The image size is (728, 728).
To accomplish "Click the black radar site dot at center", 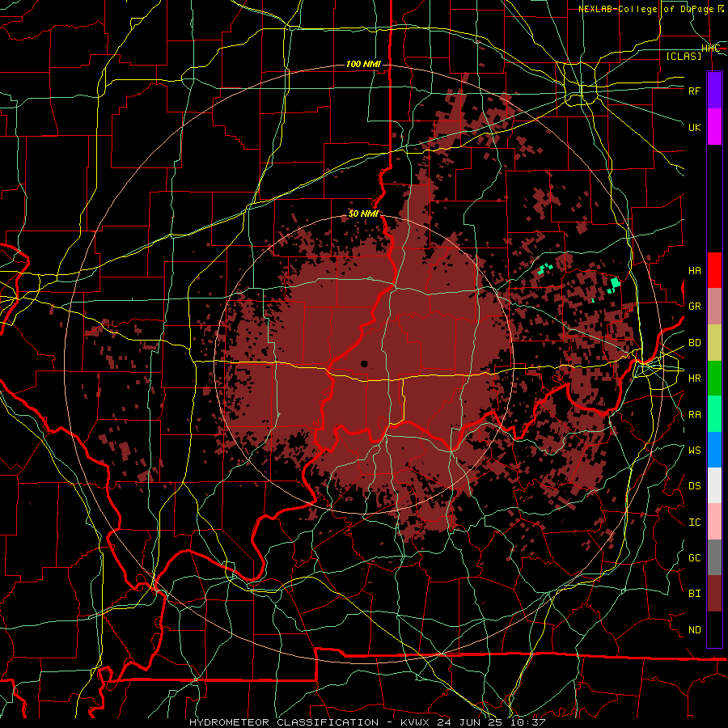I will click(x=364, y=364).
